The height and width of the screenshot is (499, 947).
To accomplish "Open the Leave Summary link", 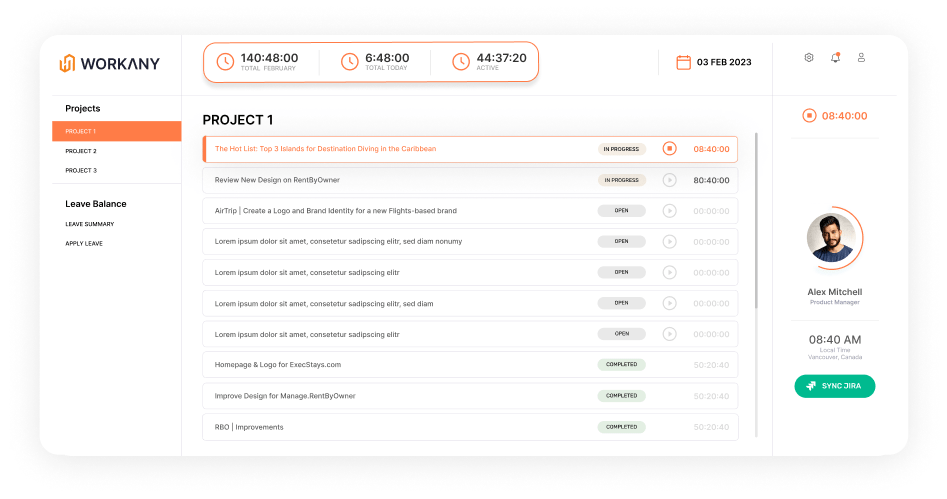I will click(x=90, y=224).
